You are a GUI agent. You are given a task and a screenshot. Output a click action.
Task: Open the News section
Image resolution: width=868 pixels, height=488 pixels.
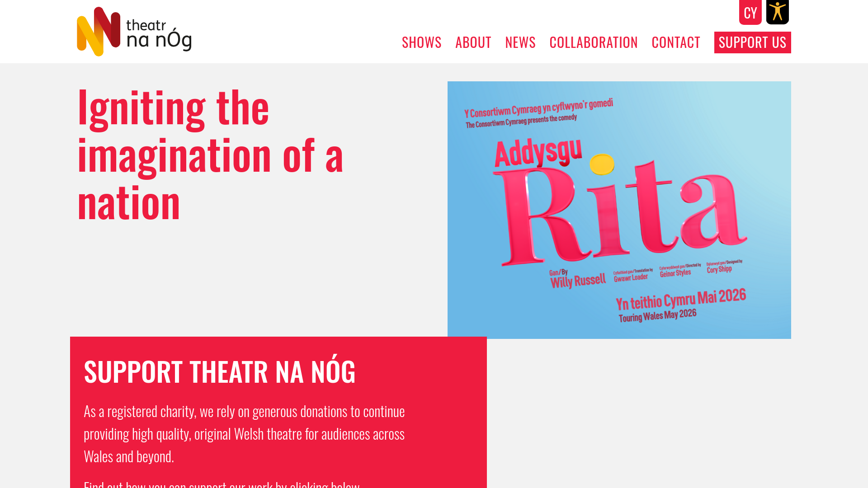[x=520, y=42]
